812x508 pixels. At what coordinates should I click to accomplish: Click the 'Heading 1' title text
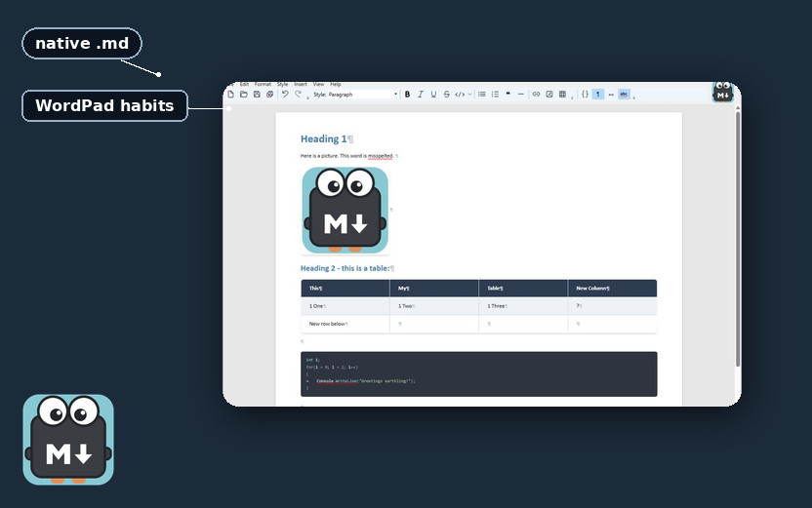(x=324, y=138)
